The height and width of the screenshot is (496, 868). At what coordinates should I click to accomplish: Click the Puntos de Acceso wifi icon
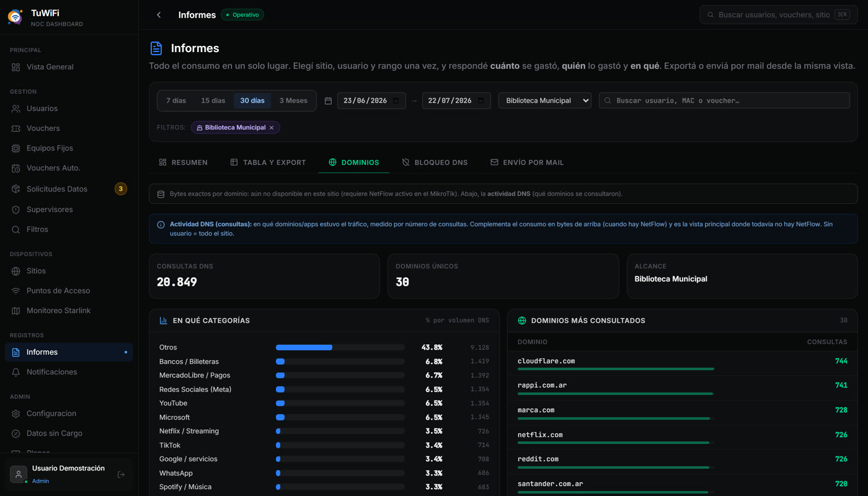[16, 291]
